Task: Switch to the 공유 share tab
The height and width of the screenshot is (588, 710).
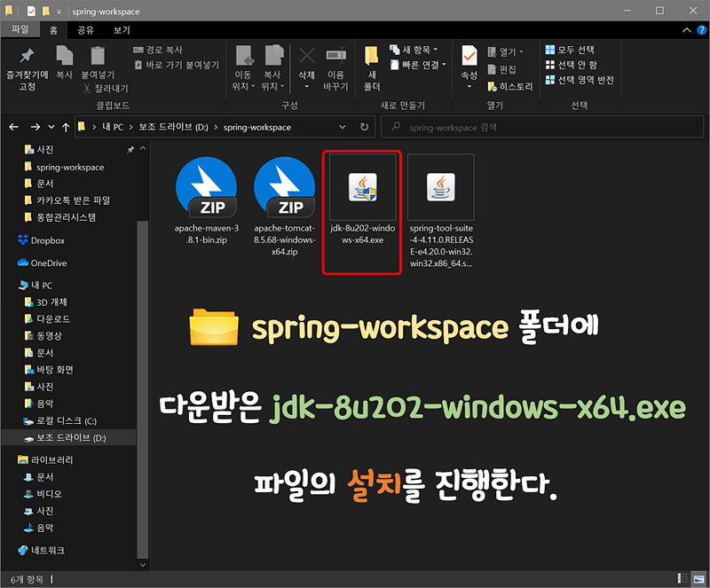Action: pos(85,30)
